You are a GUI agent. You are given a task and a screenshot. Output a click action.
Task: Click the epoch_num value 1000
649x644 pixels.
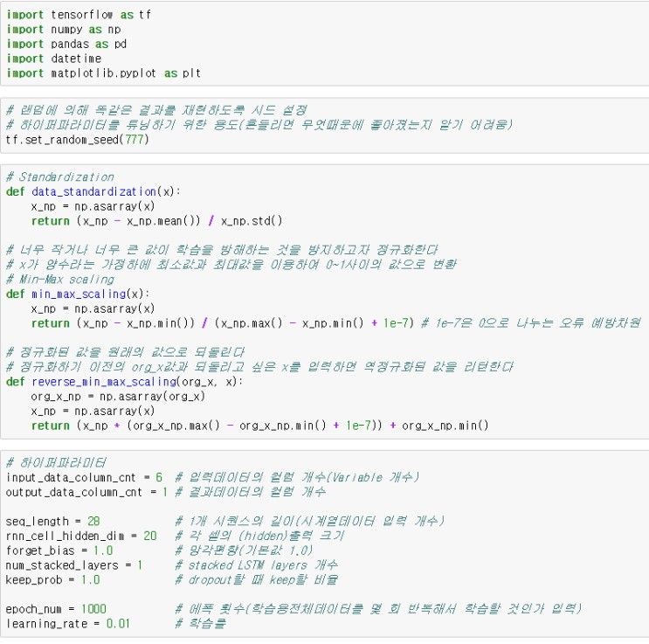tap(93, 609)
